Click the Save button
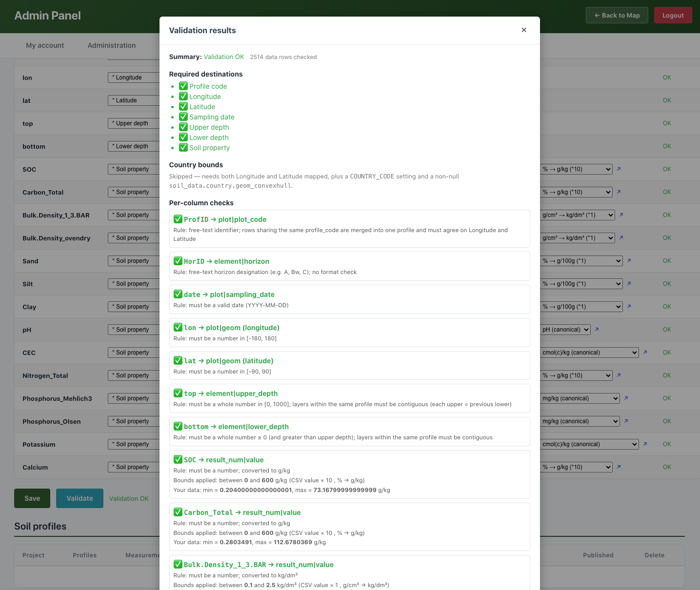The image size is (700, 590). [32, 498]
